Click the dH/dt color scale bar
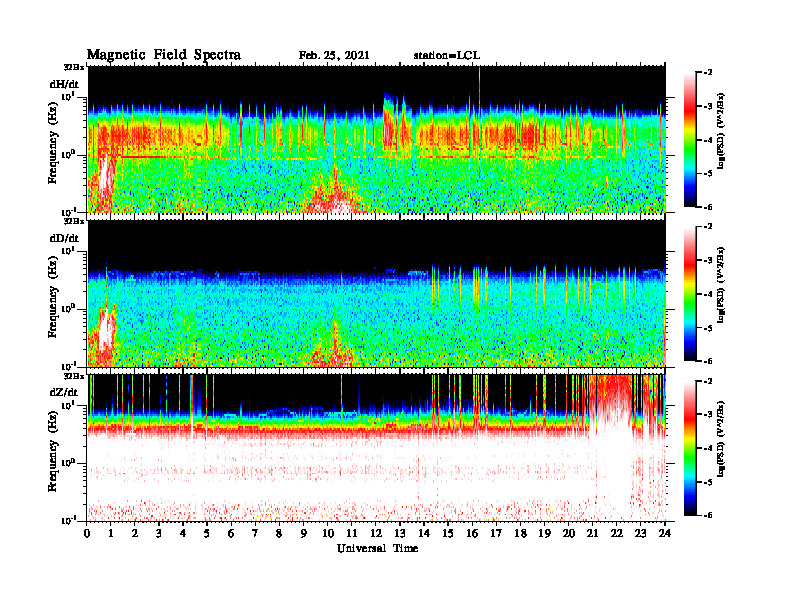Viewport: 792px width, 612px height. click(x=690, y=140)
